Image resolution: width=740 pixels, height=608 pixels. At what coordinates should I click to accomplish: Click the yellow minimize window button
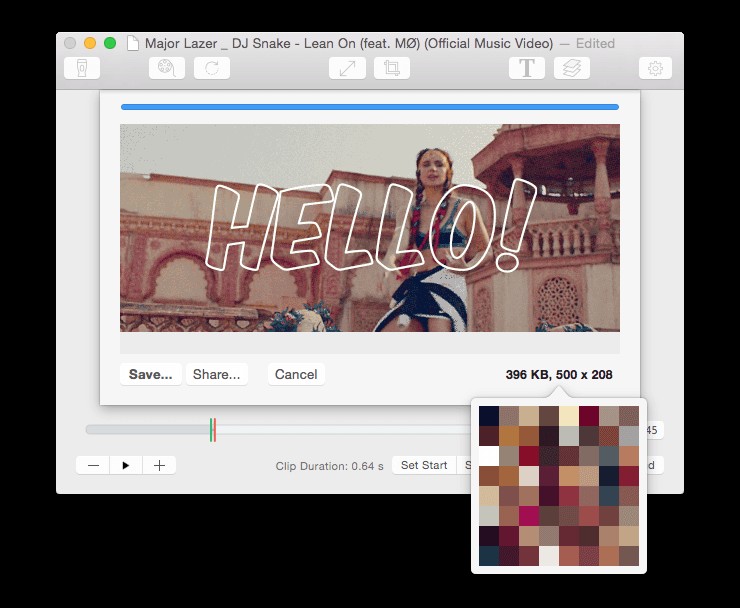point(90,43)
